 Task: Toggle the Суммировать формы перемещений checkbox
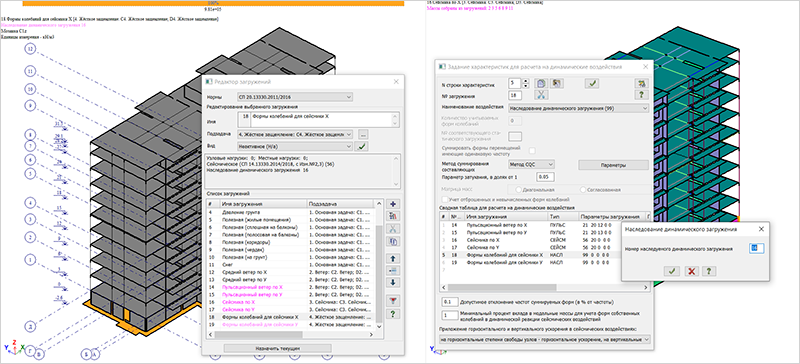[x=533, y=151]
